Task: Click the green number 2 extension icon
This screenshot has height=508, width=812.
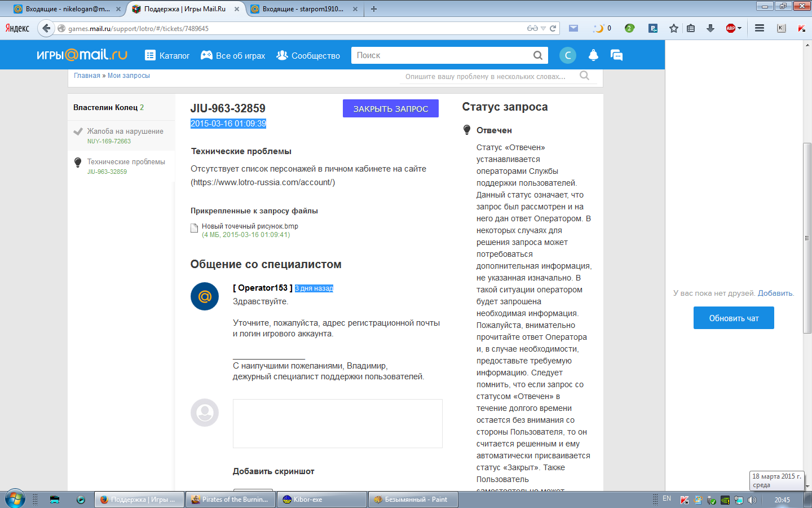Action: (630, 28)
